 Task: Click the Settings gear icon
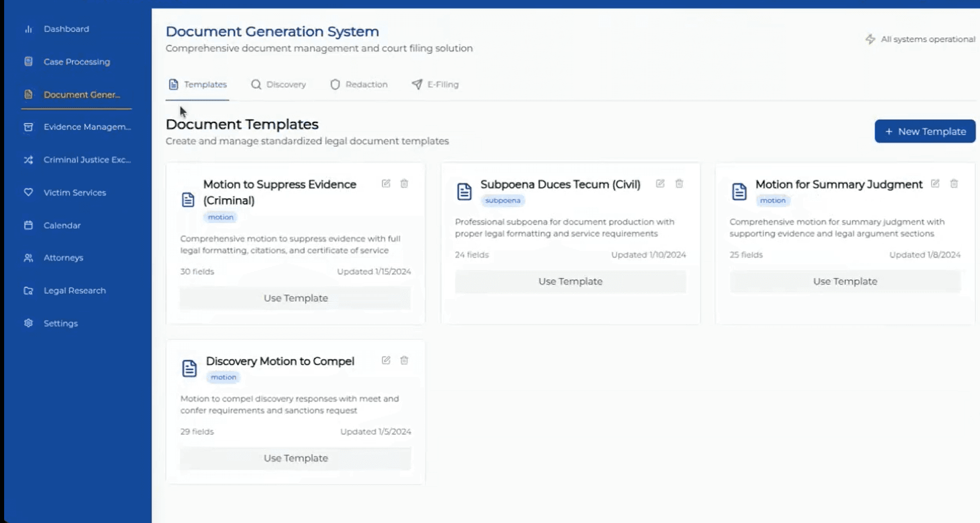coord(28,323)
